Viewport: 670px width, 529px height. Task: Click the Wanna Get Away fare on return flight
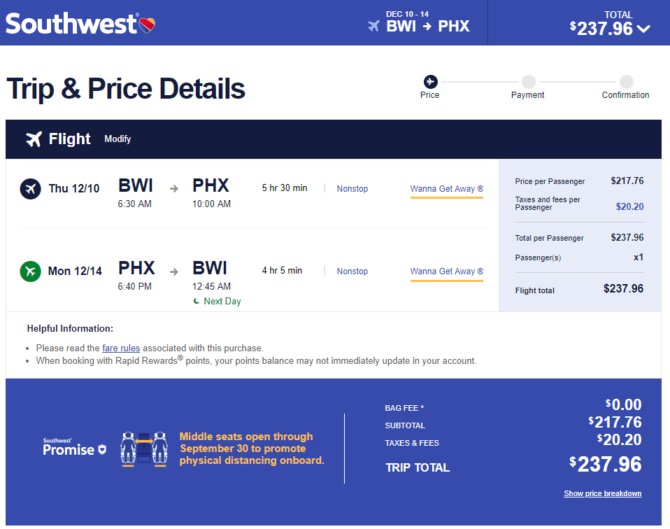[447, 271]
